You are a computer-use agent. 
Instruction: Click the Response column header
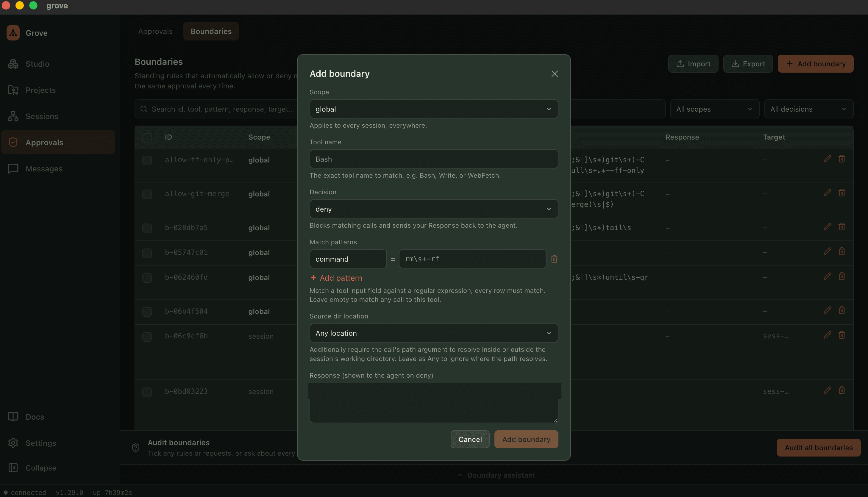(682, 137)
